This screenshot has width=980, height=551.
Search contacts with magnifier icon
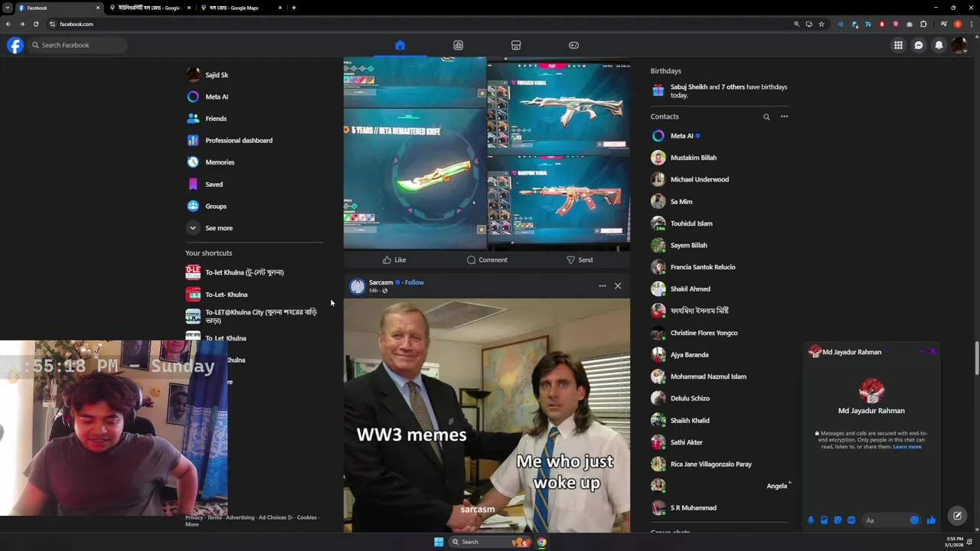tap(766, 117)
